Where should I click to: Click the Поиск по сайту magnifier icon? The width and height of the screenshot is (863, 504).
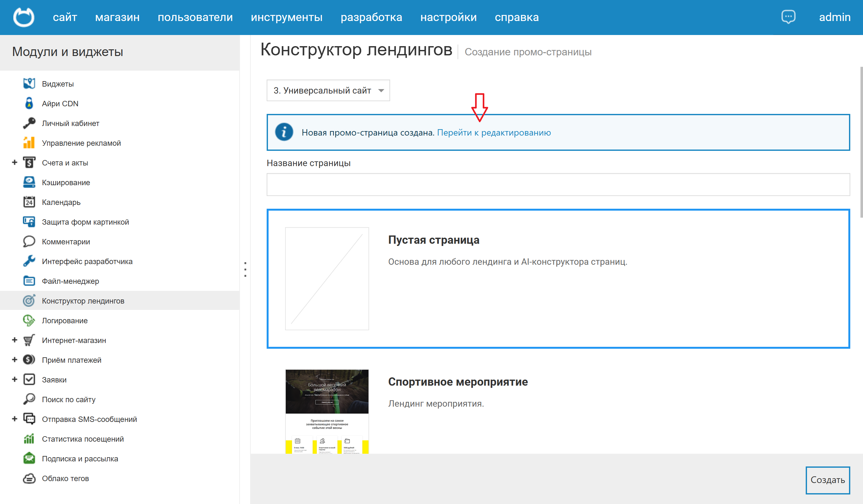29,399
